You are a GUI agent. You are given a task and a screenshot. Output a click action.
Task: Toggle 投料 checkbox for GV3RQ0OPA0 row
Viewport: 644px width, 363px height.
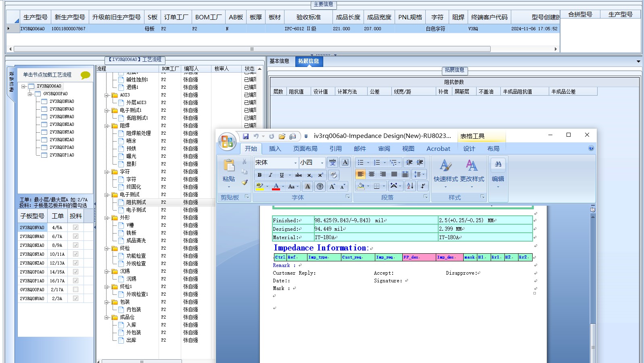(x=75, y=290)
